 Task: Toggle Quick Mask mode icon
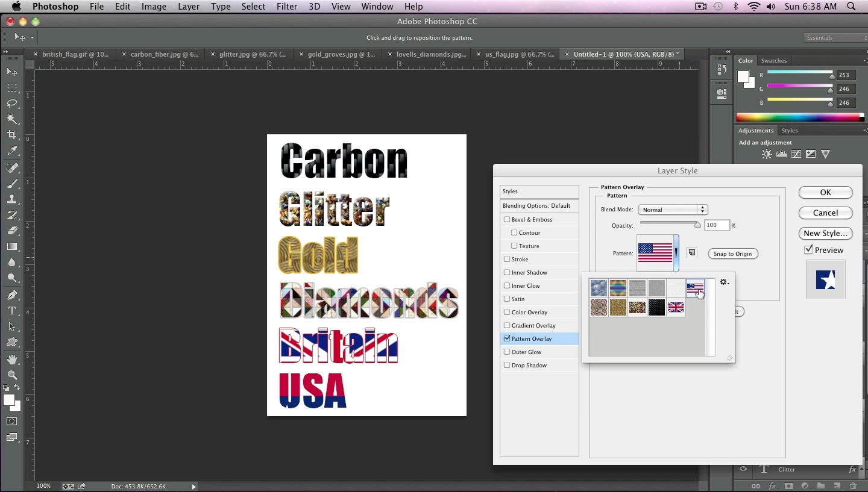click(x=12, y=422)
